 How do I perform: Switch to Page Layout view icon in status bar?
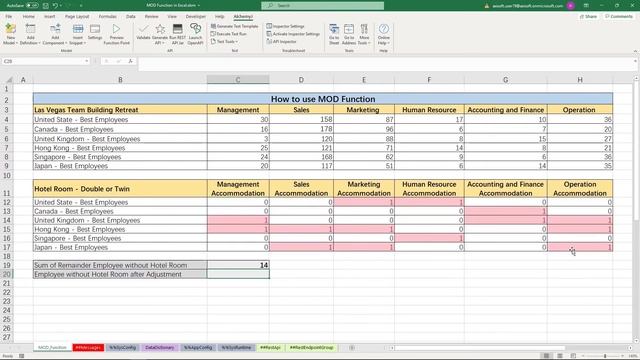pos(560,356)
